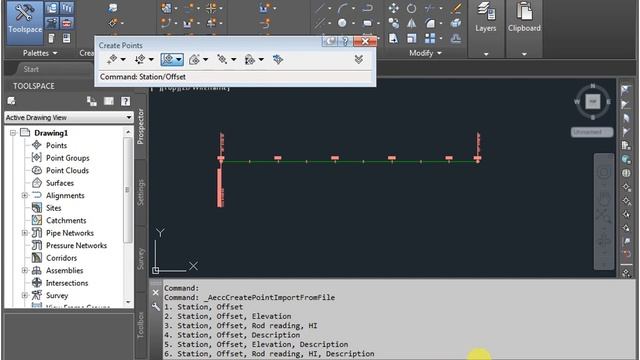This screenshot has height=360, width=640.
Task: Select Points in the Prospector tree
Action: (x=56, y=145)
